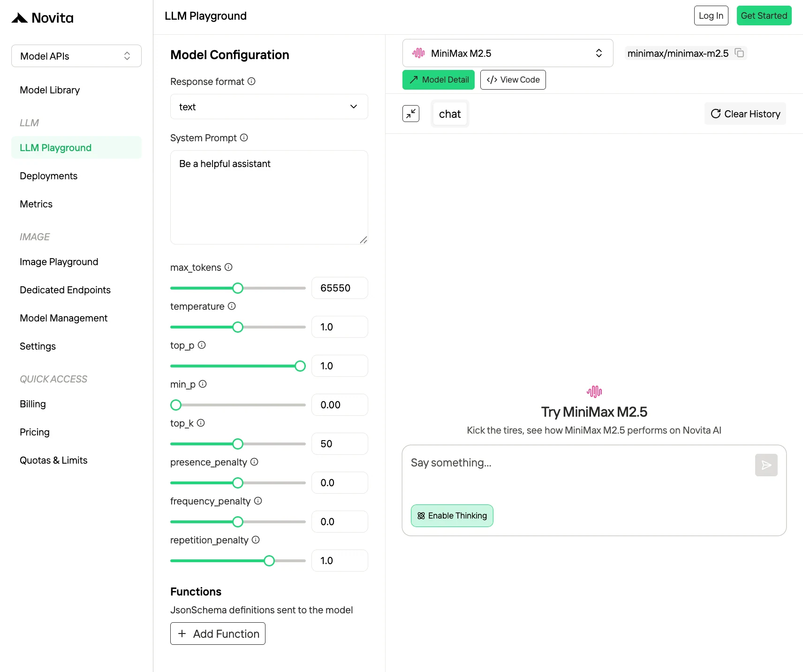Go to LLM Playground

(76, 148)
